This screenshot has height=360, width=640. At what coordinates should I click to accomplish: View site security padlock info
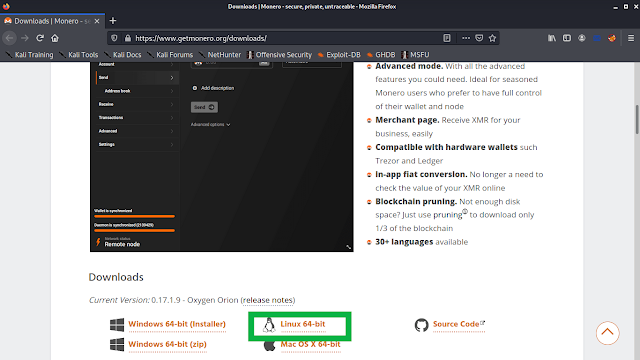pos(128,38)
